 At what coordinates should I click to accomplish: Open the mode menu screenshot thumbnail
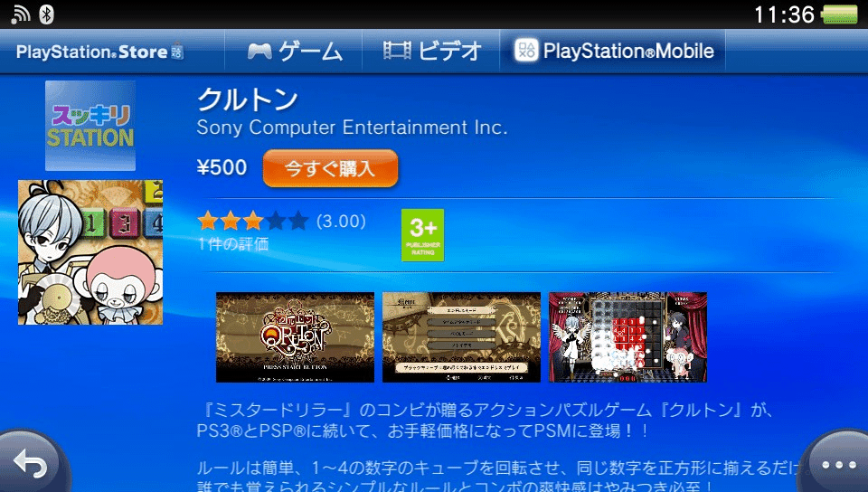click(461, 337)
